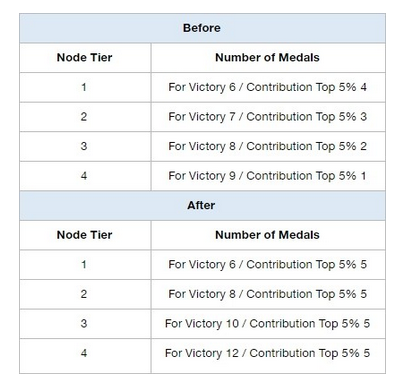Select tier 3 cell in Before table
Image resolution: width=413 pixels, height=380 pixels.
pos(85,146)
